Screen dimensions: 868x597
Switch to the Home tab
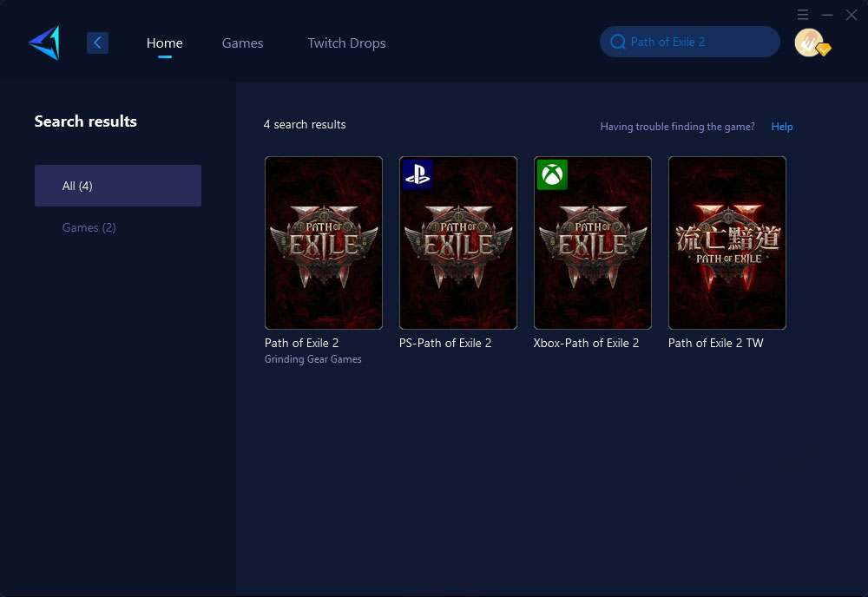pos(164,43)
